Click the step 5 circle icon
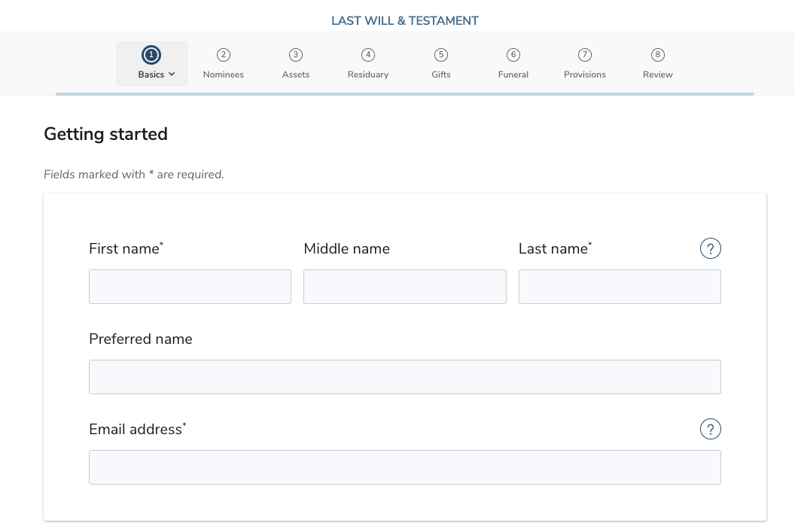 [441, 55]
